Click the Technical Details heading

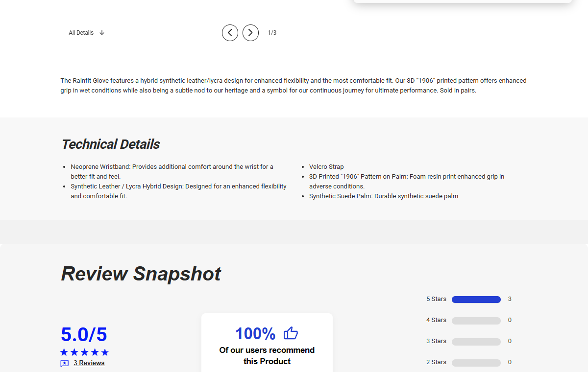pos(111,144)
